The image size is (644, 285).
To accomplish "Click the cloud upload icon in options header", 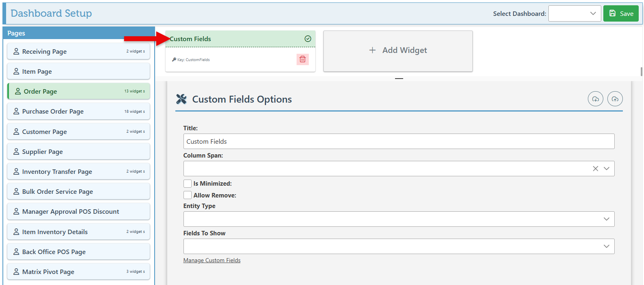I will [x=615, y=99].
